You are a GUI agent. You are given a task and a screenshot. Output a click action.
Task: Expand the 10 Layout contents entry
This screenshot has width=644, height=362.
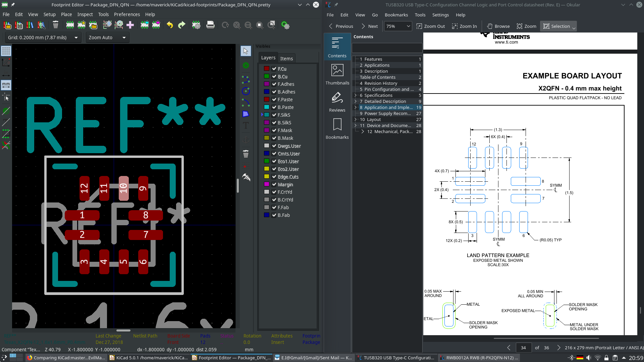pyautogui.click(x=356, y=119)
